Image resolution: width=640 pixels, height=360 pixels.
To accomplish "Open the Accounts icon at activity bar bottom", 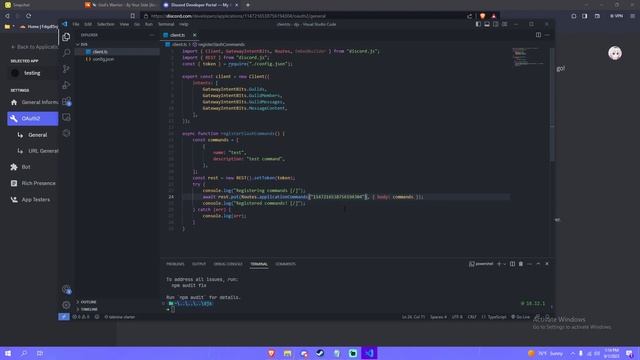I will pos(66,289).
